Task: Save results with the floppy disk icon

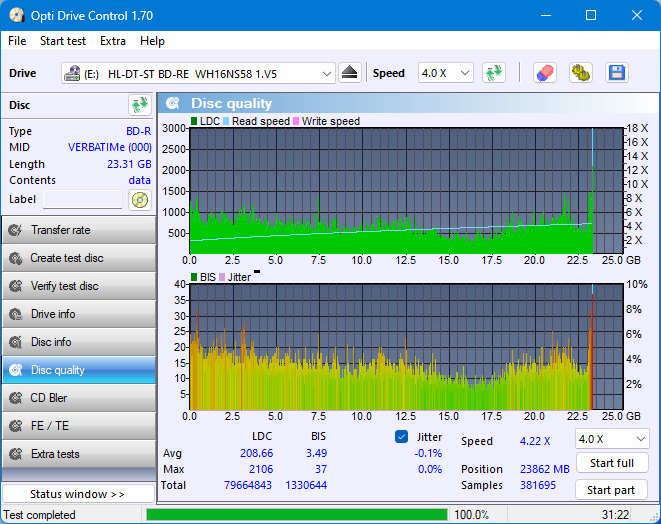Action: (617, 73)
